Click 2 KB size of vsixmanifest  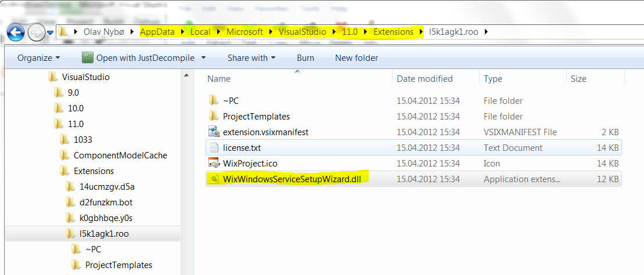coord(610,132)
